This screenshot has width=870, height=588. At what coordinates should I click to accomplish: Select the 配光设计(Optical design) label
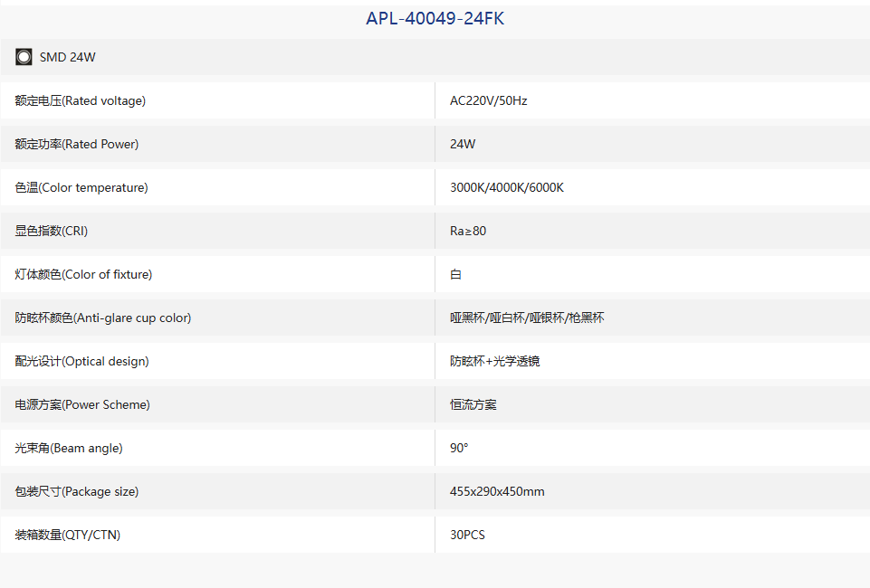(x=82, y=361)
